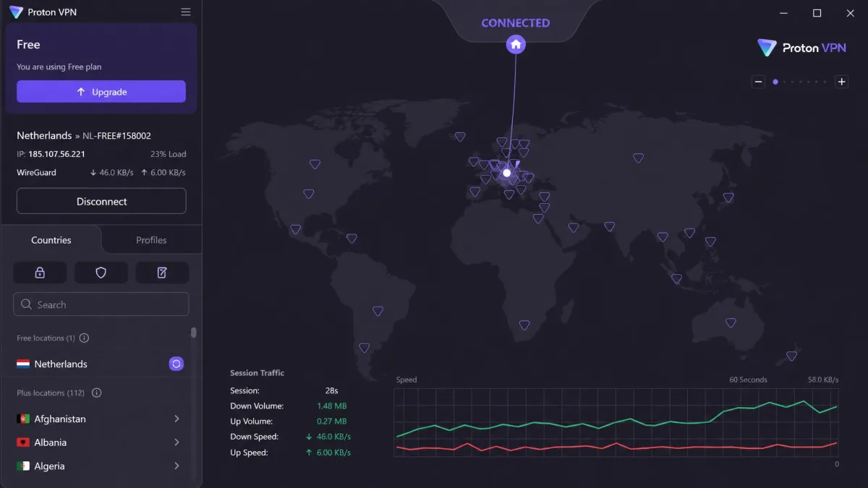Expand the Afghanistan server list

pos(176,419)
